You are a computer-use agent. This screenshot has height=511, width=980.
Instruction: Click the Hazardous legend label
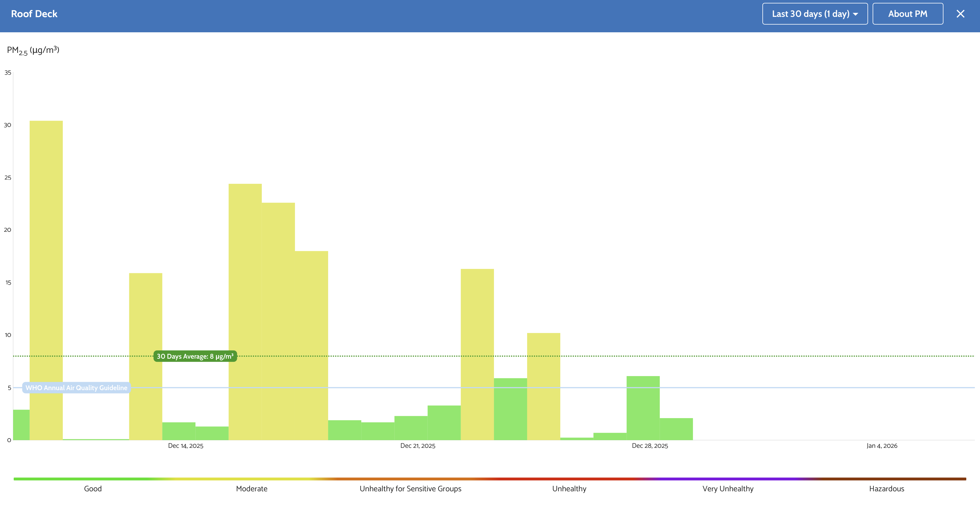[x=886, y=488]
